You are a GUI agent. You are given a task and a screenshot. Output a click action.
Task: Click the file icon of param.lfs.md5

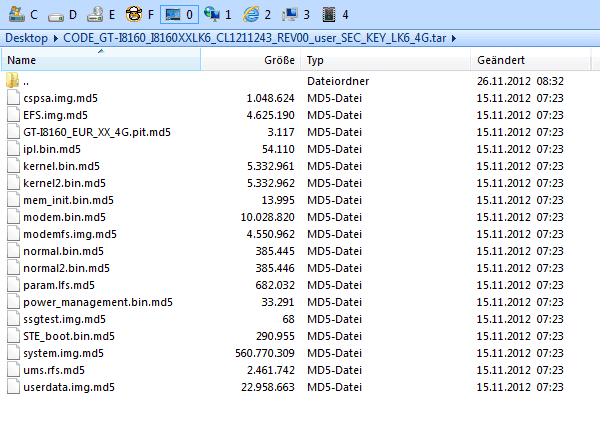(13, 285)
